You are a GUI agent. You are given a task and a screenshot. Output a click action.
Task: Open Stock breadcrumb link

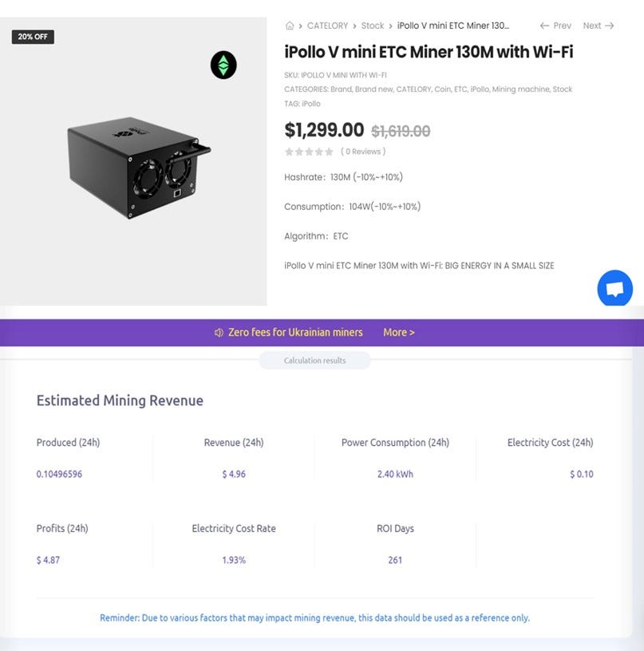click(x=373, y=26)
